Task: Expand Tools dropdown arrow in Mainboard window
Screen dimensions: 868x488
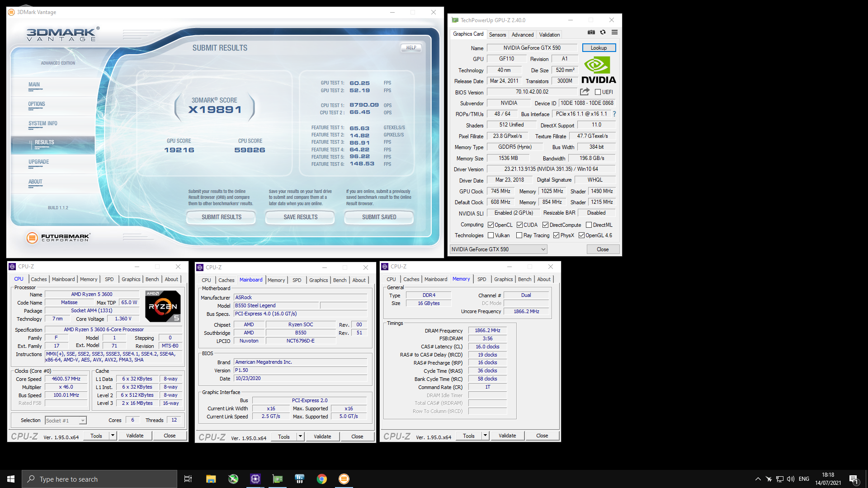Action: tap(300, 436)
